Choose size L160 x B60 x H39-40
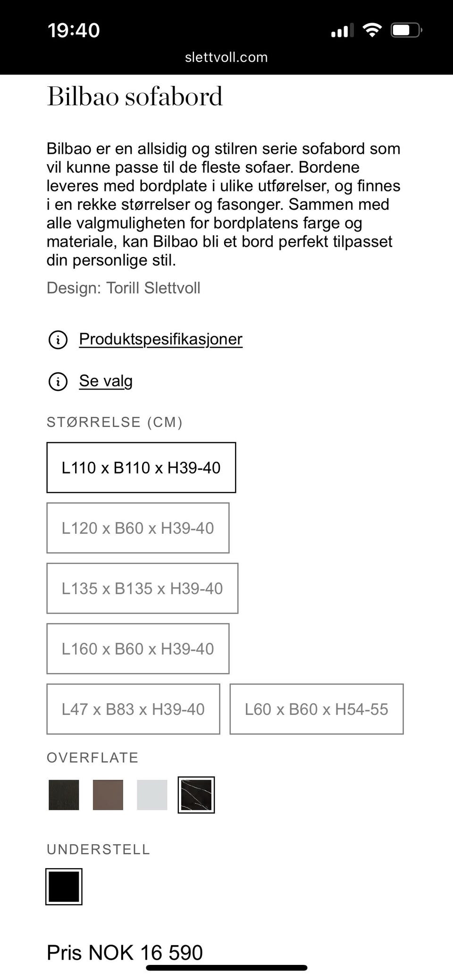Screen dimensions: 453x980 pyautogui.click(x=138, y=649)
